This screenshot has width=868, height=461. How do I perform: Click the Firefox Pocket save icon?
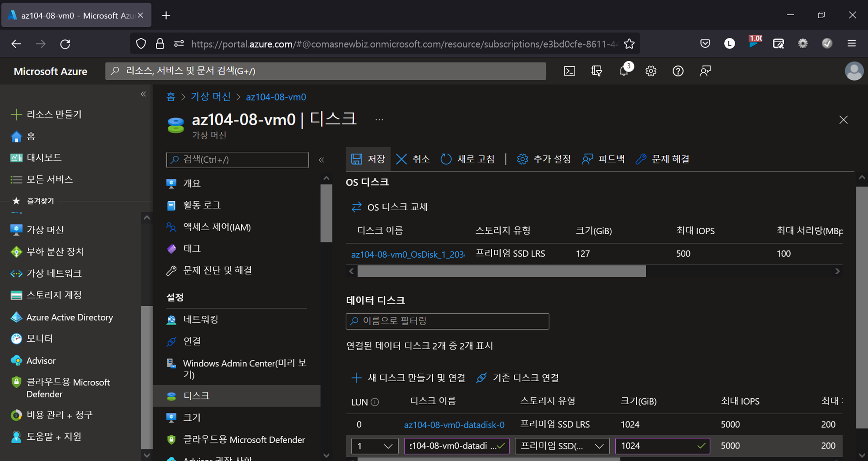(705, 43)
